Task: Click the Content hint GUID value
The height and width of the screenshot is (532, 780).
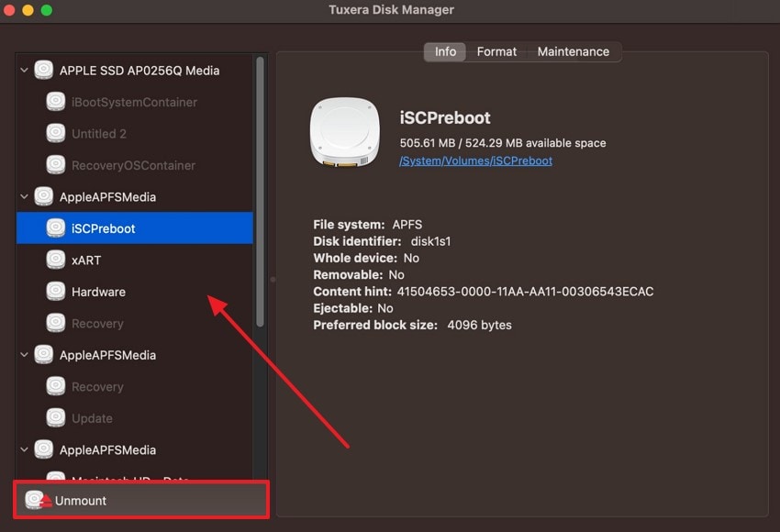Action: (x=525, y=292)
